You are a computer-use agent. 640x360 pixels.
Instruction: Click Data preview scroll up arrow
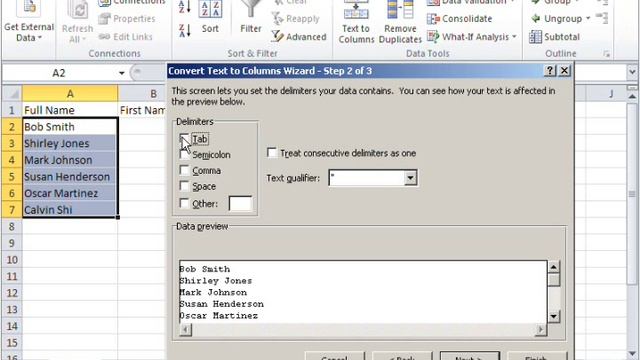[x=553, y=267]
